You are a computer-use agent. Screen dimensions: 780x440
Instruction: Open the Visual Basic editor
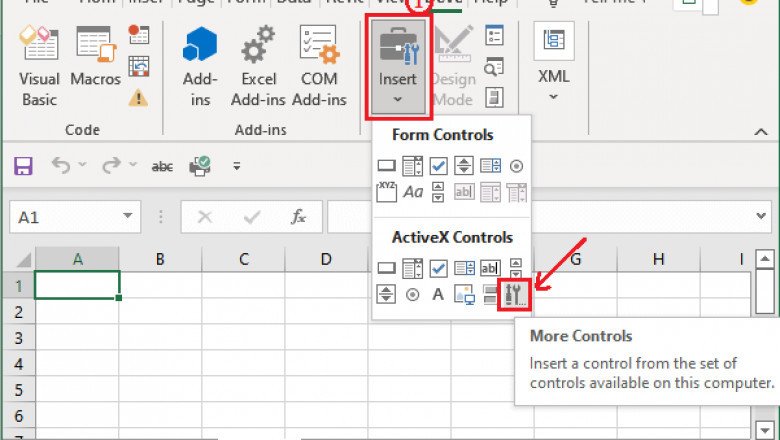39,66
